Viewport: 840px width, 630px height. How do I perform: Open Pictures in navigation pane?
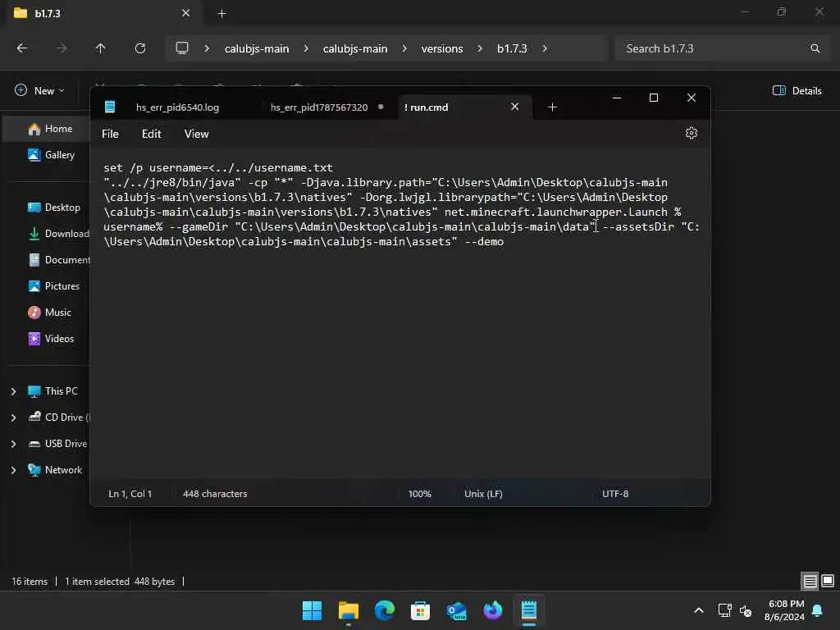53,286
